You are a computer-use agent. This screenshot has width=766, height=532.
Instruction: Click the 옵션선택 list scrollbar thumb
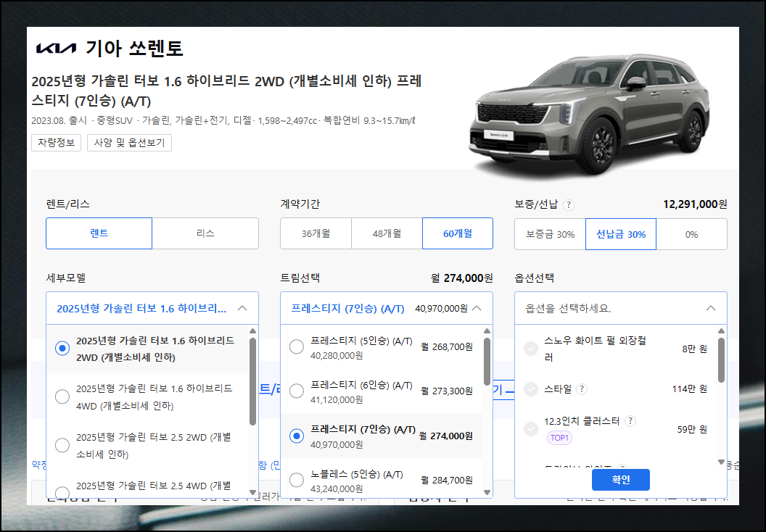722,360
